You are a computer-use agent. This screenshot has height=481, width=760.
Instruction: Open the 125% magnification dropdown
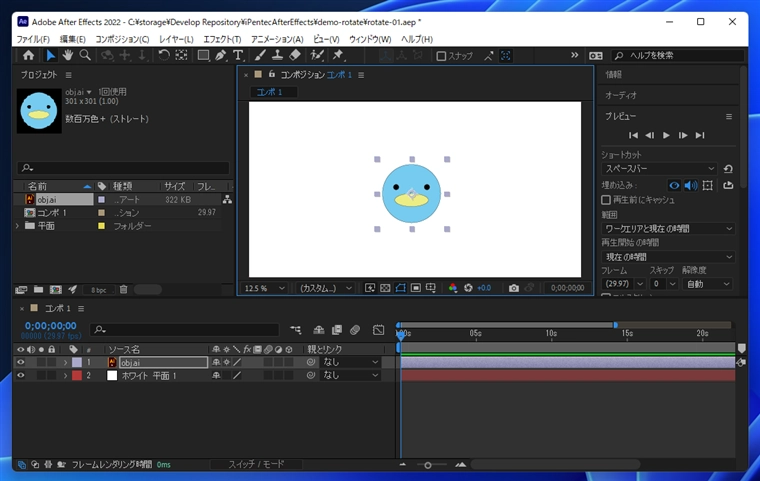coord(264,288)
